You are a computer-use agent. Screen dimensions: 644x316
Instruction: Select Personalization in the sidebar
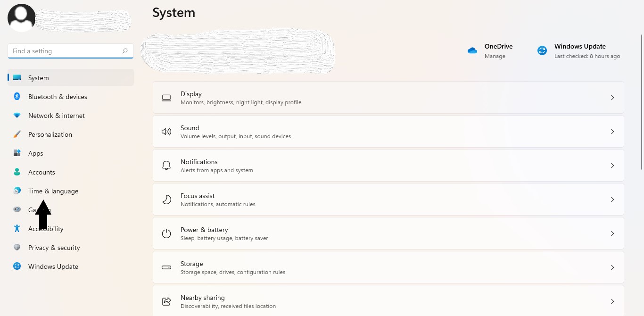pos(50,134)
